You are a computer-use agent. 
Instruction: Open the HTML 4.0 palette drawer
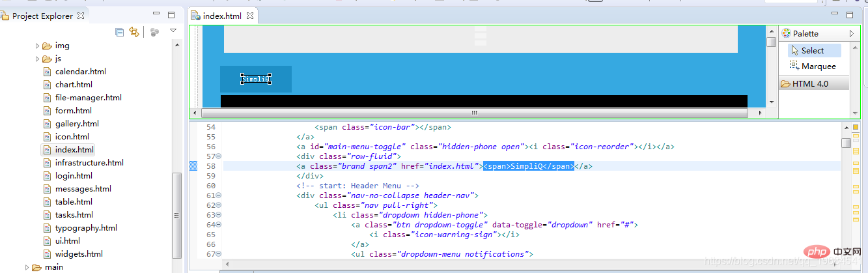[x=814, y=83]
